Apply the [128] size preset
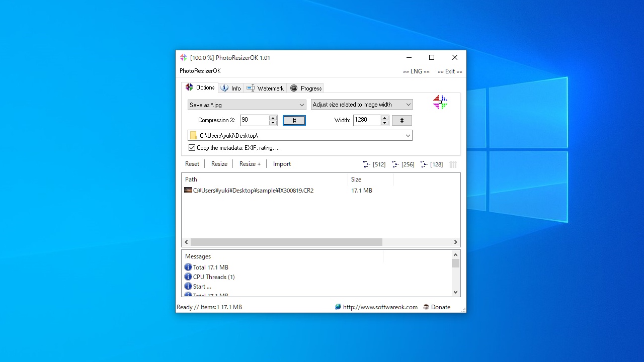 [432, 164]
